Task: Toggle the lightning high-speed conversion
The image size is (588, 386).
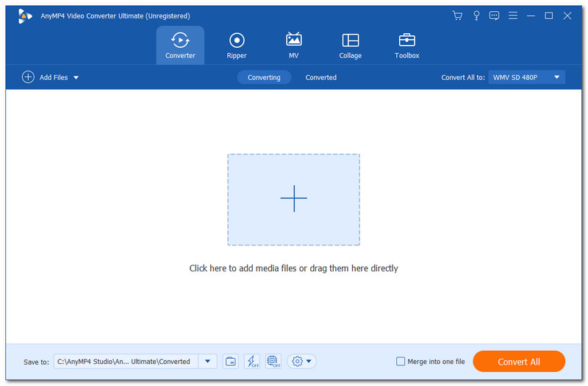Action: pyautogui.click(x=251, y=361)
